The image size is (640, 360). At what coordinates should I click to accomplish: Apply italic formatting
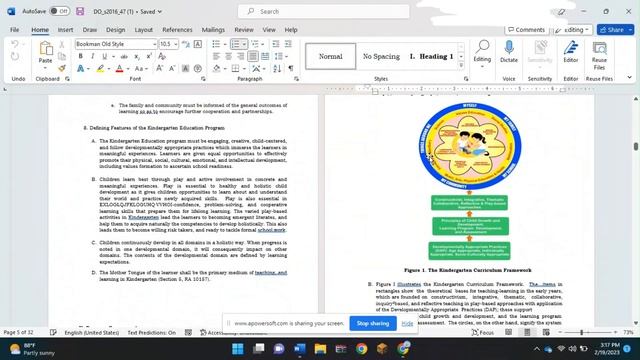click(x=92, y=56)
